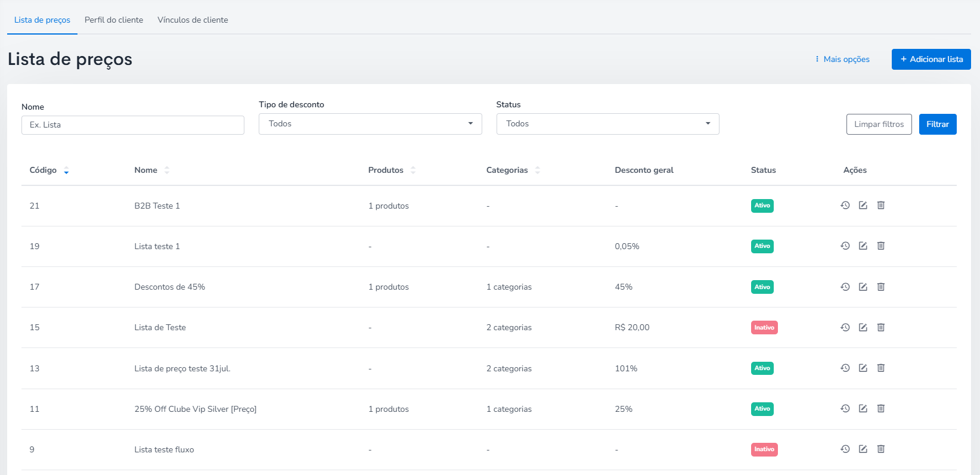Edit the Lista de Teste row
The height and width of the screenshot is (475, 980).
tap(863, 327)
